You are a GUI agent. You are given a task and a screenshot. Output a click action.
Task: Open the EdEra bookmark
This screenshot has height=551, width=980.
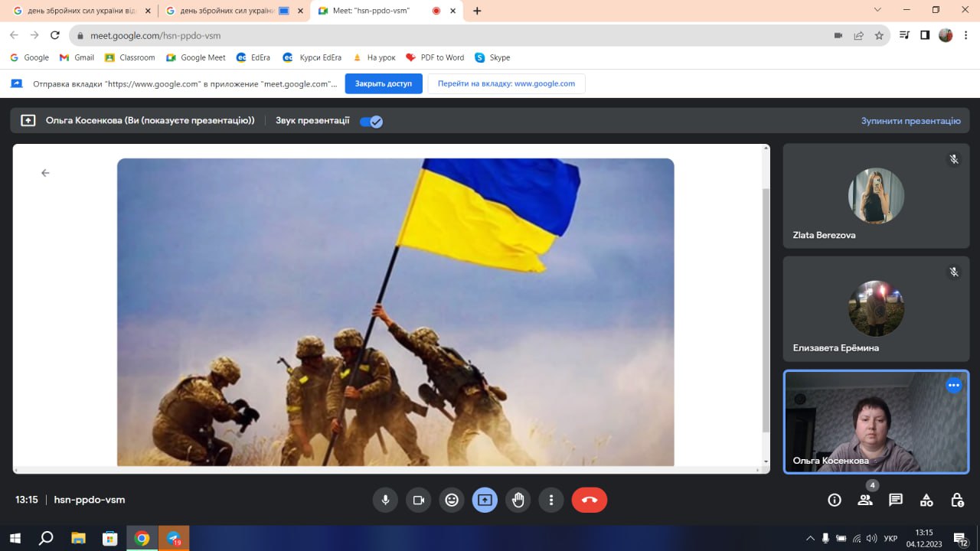[x=254, y=57]
